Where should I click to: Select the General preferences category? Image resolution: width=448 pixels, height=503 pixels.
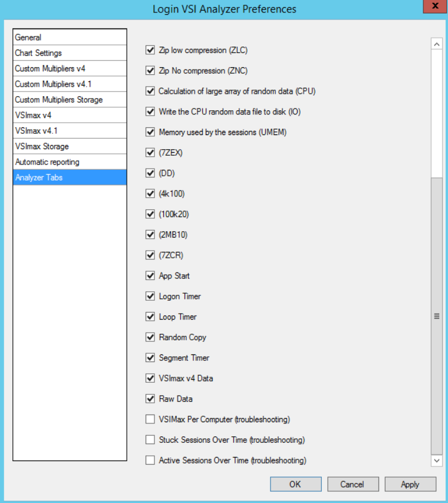coord(70,37)
